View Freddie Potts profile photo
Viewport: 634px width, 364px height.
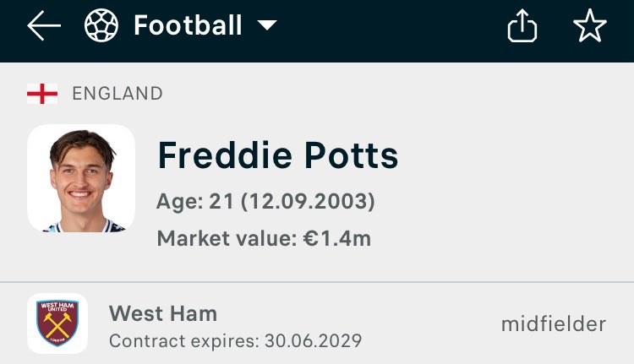81,178
